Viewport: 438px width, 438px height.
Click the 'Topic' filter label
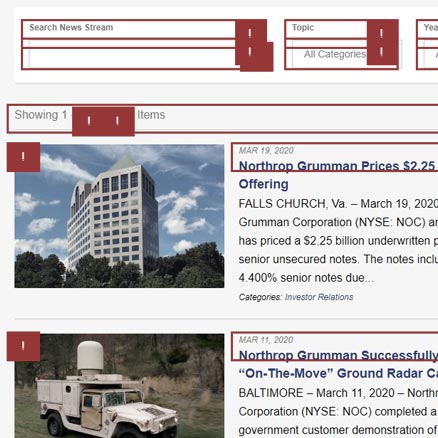303,27
